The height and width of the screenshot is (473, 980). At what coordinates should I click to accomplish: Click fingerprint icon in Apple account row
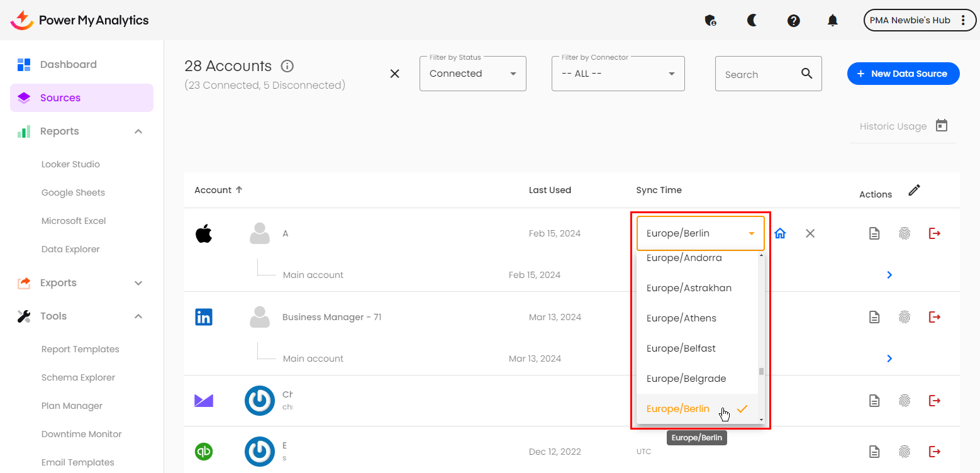904,233
